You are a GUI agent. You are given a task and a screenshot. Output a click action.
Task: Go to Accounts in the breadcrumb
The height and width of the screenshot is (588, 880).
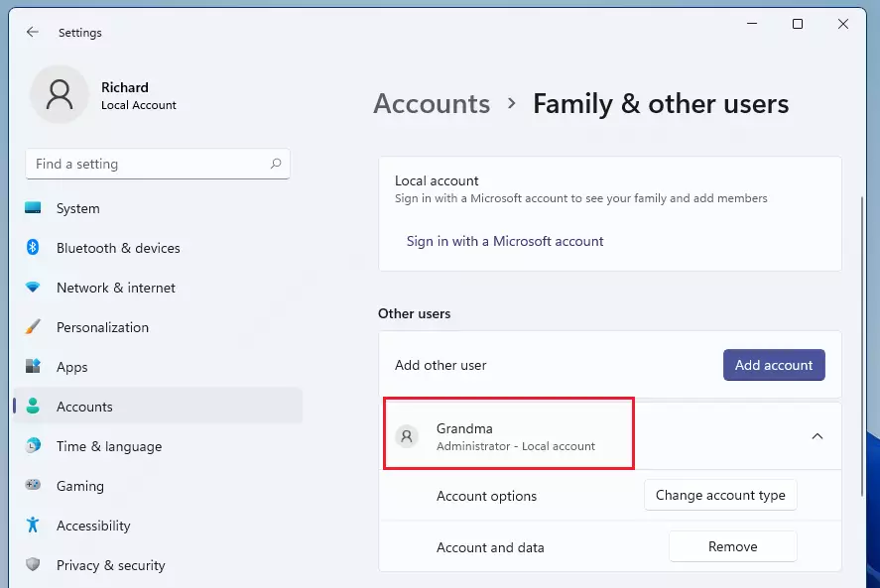(432, 104)
